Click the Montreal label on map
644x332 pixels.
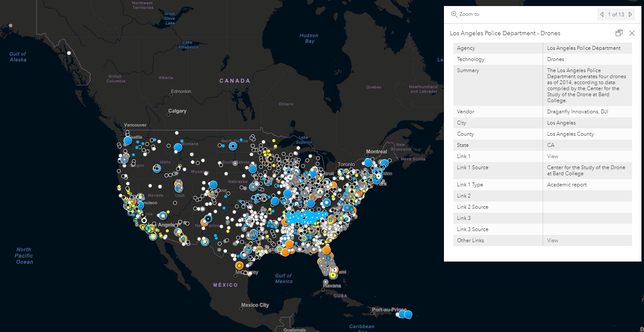point(377,152)
